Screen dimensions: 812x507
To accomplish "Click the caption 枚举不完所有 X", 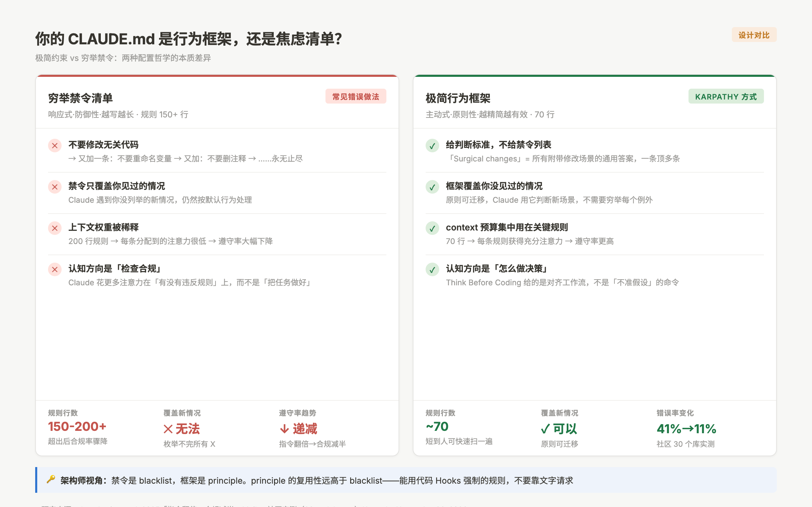I will 189,444.
